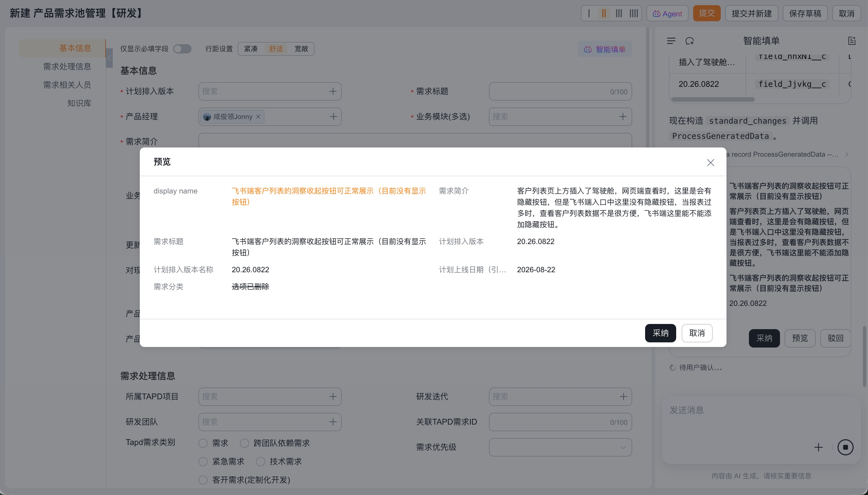
Task: Remove 咸俊领Jonny tag
Action: click(x=258, y=117)
